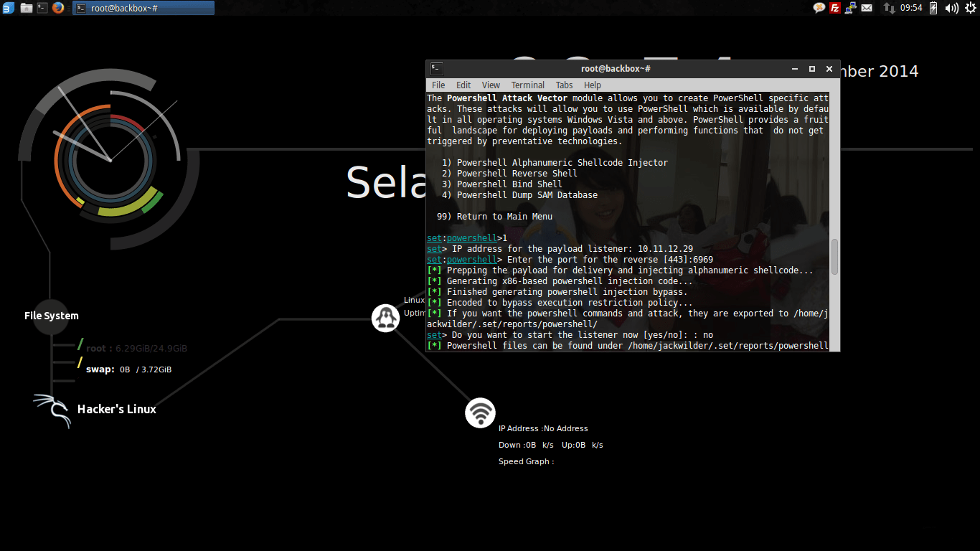Open the file manager from the panel
This screenshot has height=551, width=980.
(27, 7)
